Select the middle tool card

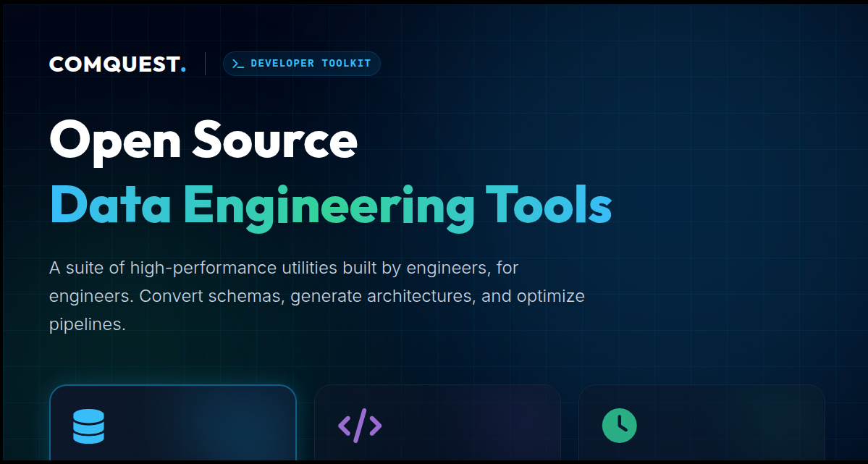(437, 427)
